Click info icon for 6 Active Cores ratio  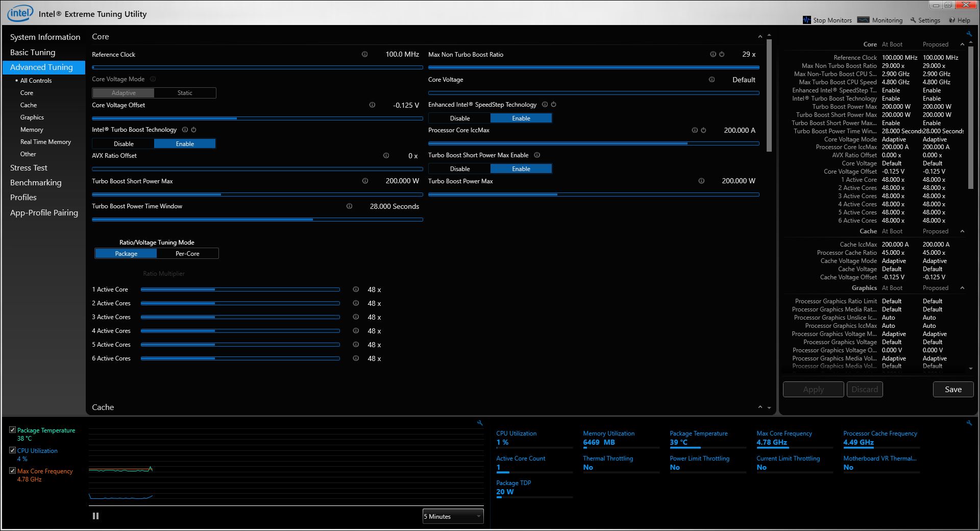pyautogui.click(x=356, y=358)
